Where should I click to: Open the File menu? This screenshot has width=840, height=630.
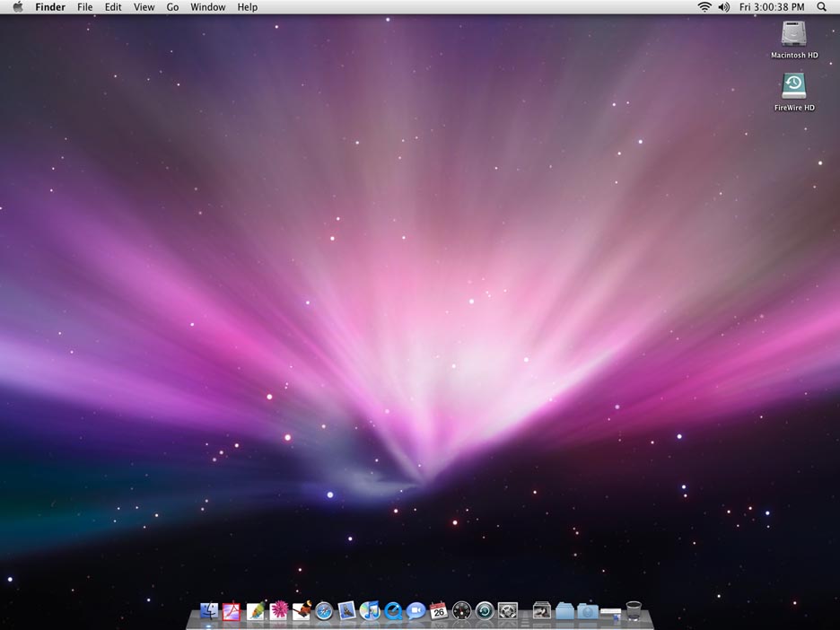[84, 7]
